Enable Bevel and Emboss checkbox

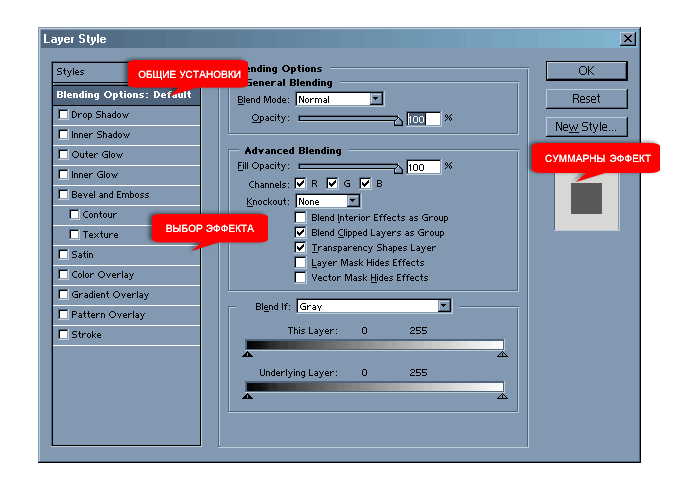point(64,195)
